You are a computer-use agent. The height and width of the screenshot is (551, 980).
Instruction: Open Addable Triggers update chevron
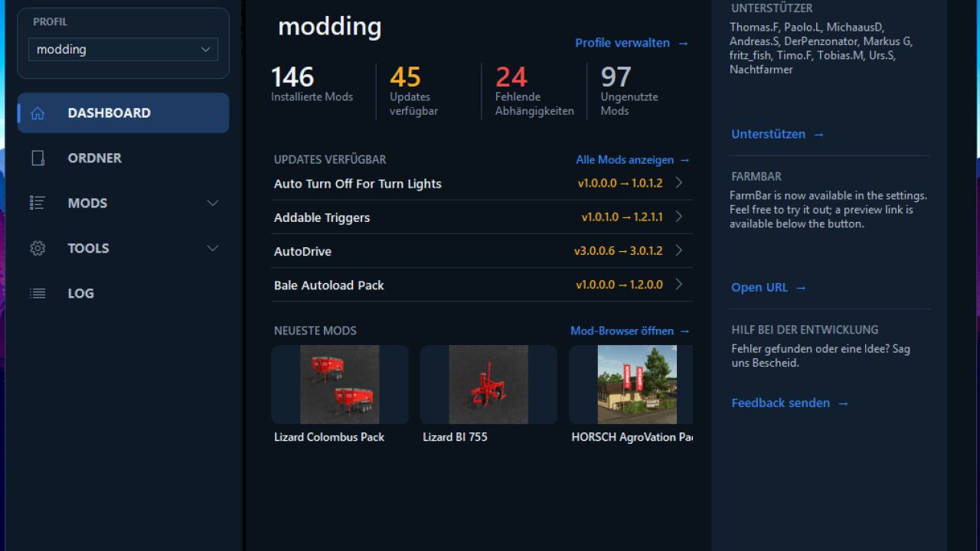(678, 217)
